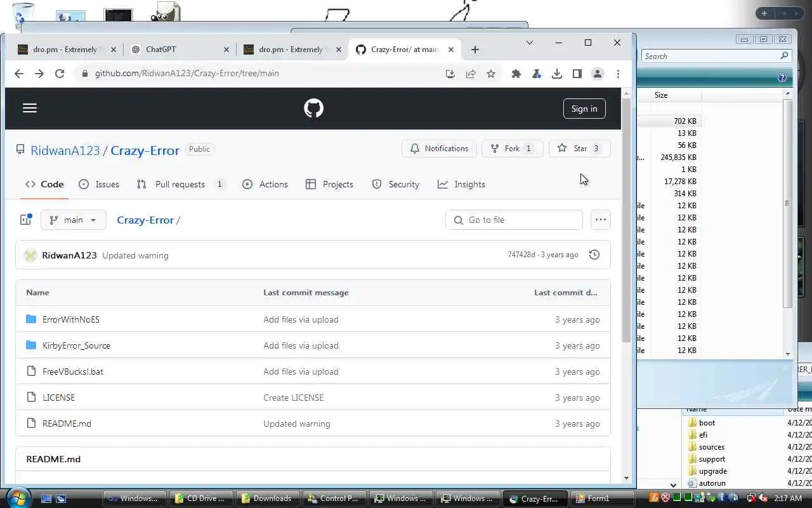
Task: Open the GitHub hamburger navigation menu
Action: [30, 108]
